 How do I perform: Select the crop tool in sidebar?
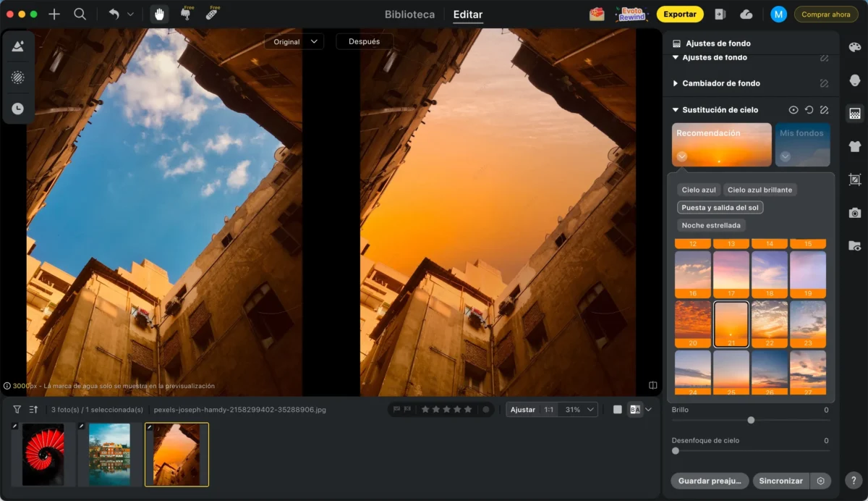(854, 180)
